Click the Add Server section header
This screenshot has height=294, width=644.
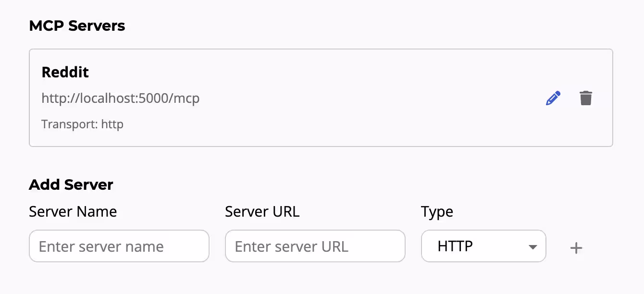tap(71, 184)
